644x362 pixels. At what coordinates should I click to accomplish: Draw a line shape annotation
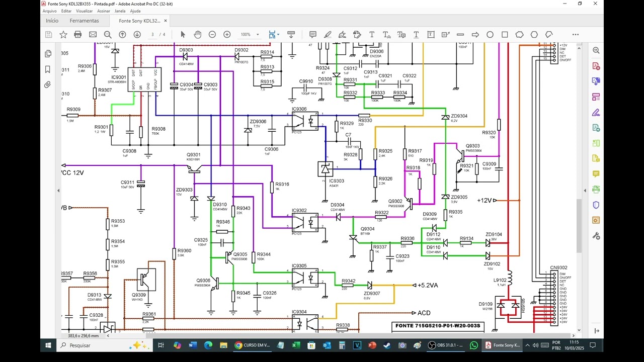point(460,35)
